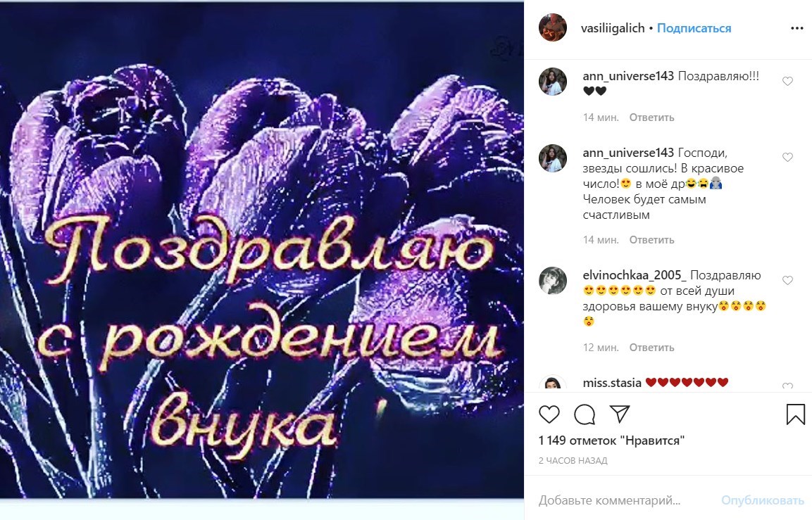This screenshot has height=520, width=812.
Task: Open the three-dot more options menu
Action: [x=797, y=28]
